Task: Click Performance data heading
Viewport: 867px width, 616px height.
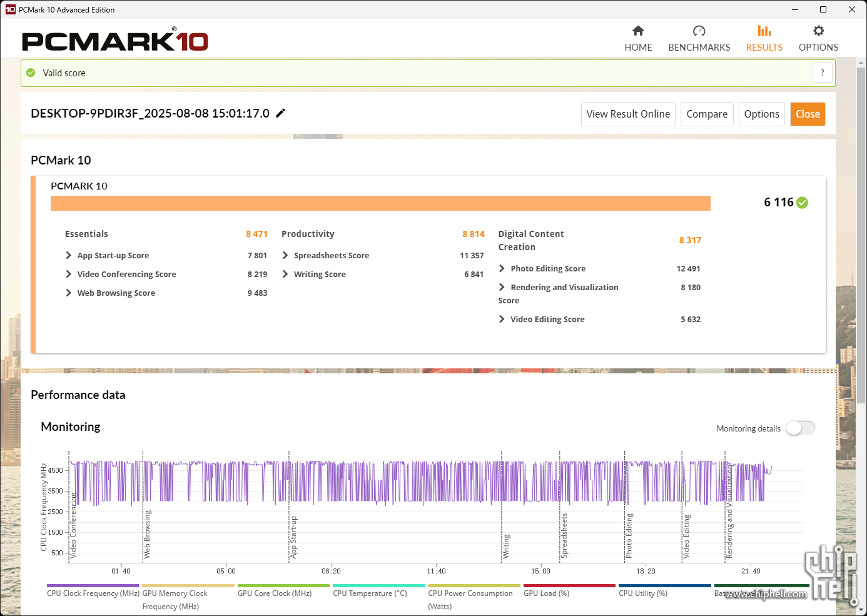Action: coord(78,395)
